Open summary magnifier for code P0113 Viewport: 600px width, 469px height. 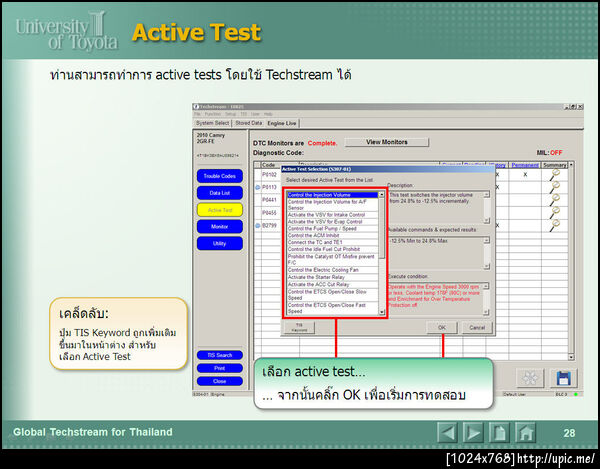pyautogui.click(x=554, y=187)
